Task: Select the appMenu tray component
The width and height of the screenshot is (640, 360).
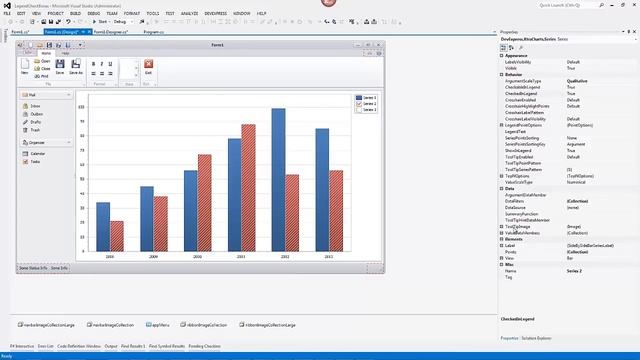Action: pyautogui.click(x=158, y=325)
